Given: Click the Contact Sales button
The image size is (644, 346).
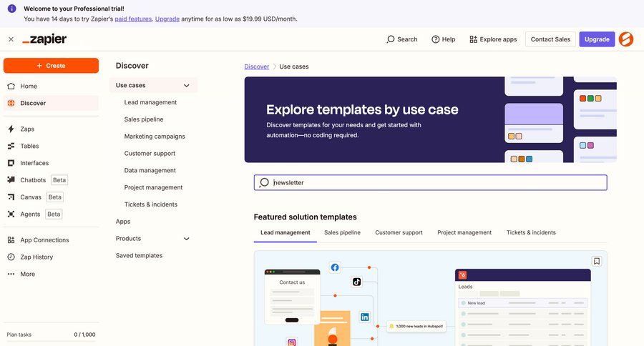Looking at the screenshot, I should [x=550, y=39].
